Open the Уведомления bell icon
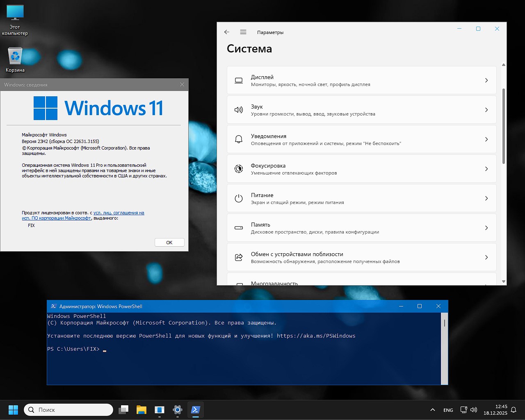 (239, 139)
